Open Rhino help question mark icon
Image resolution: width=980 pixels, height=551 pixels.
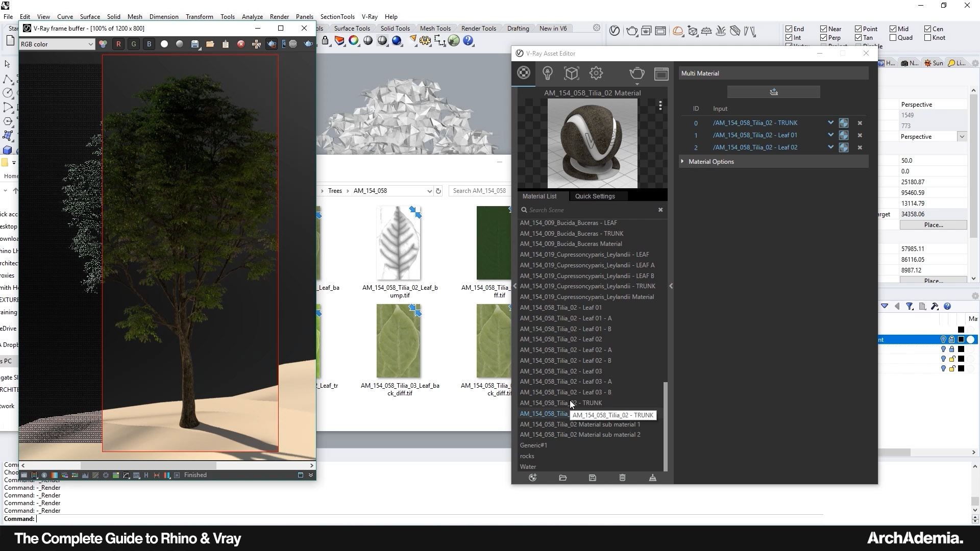[469, 41]
